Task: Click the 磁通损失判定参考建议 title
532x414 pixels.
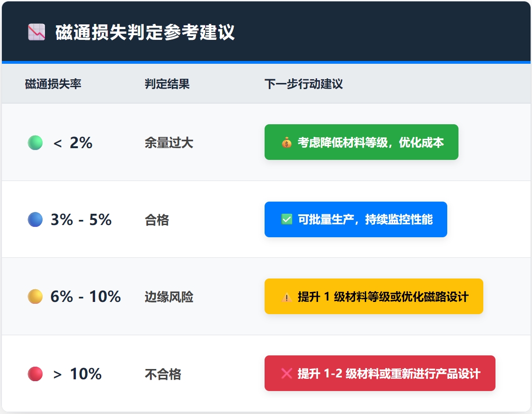Action: coord(145,33)
